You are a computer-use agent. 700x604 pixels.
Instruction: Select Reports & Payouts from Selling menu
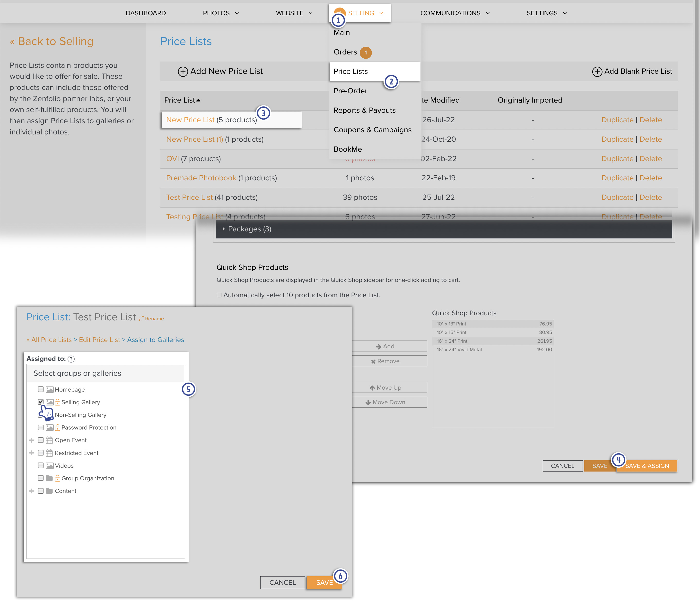[364, 110]
